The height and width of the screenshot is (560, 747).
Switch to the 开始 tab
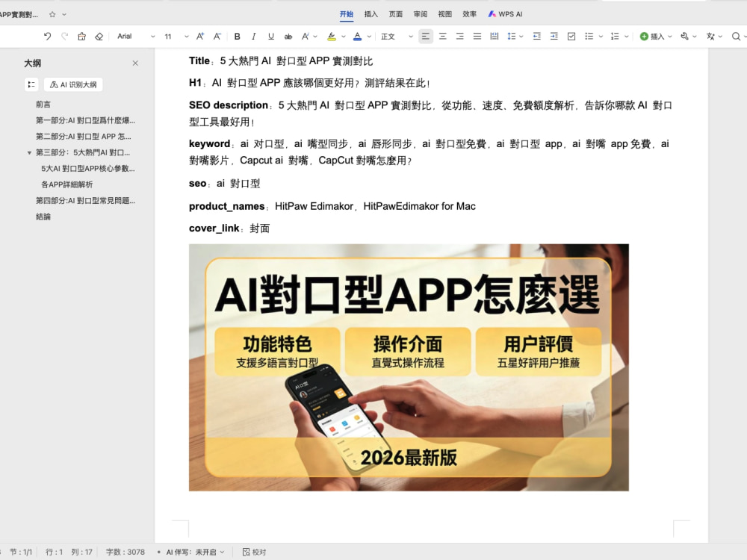pyautogui.click(x=347, y=14)
